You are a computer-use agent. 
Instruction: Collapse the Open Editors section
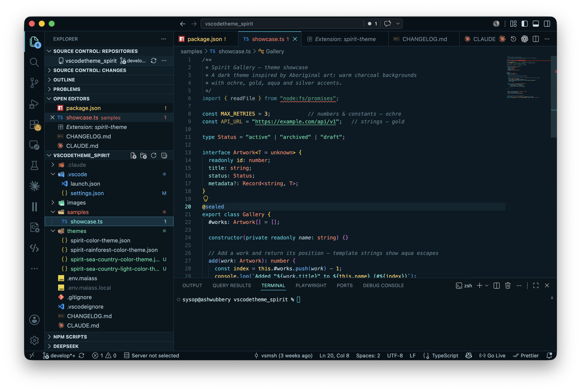pos(109,99)
